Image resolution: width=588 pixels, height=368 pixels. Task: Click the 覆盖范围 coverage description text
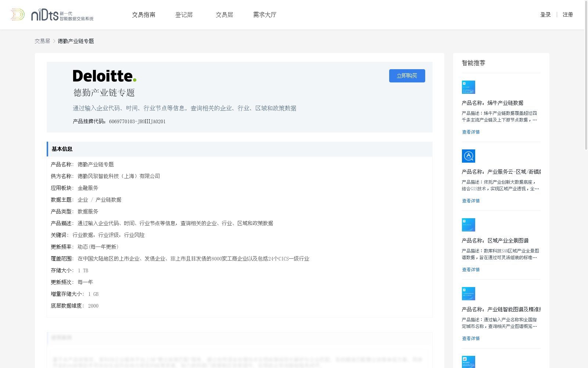pyautogui.click(x=193, y=259)
